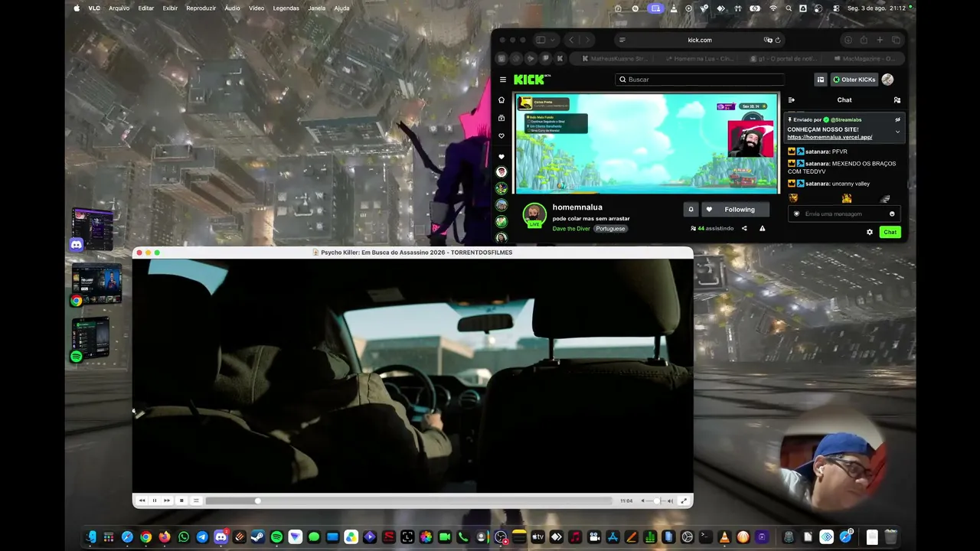Click the Portuguese language tag
Viewport: 980px width, 551px height.
coord(610,229)
